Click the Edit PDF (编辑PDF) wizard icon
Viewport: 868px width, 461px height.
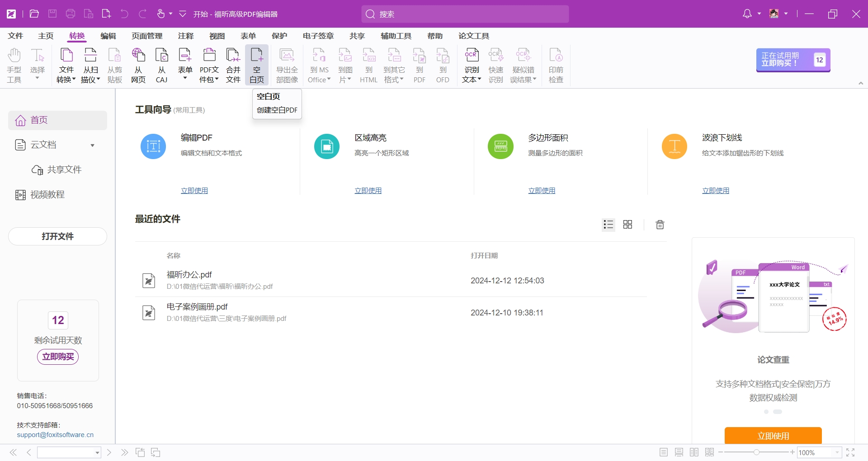pos(153,146)
